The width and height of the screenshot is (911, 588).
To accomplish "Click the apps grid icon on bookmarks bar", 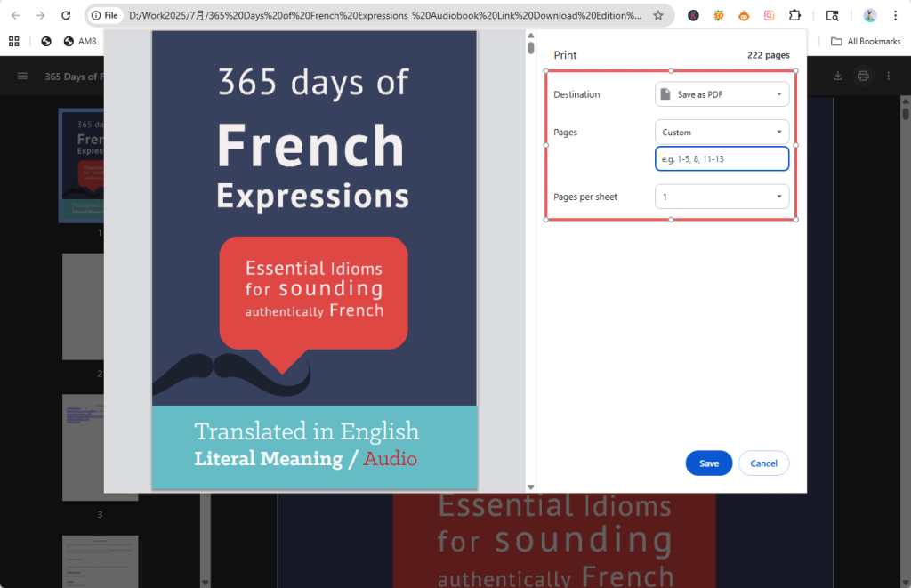I will (x=12, y=41).
